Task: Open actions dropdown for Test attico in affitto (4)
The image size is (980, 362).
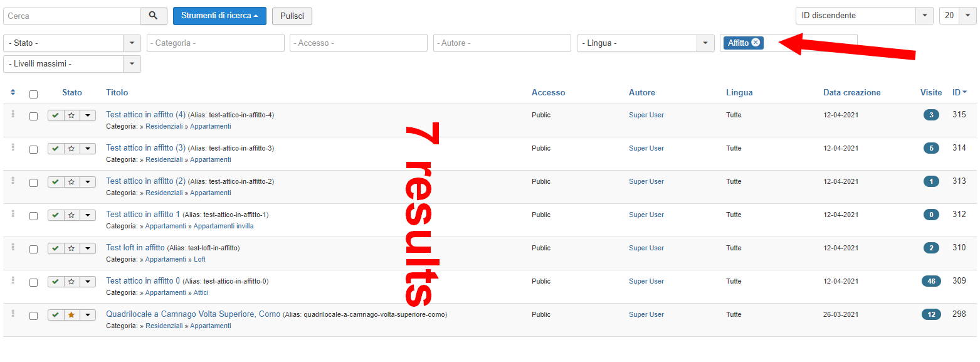Action: (x=88, y=115)
